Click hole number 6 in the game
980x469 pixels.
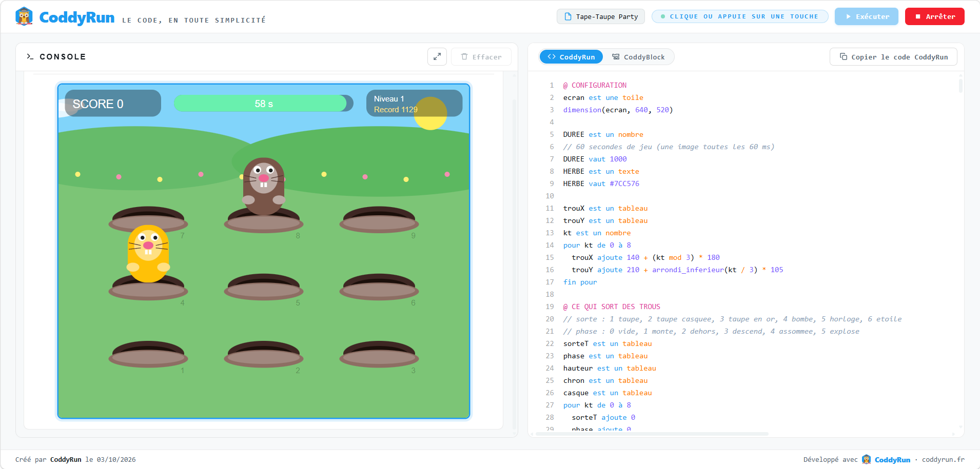point(379,288)
